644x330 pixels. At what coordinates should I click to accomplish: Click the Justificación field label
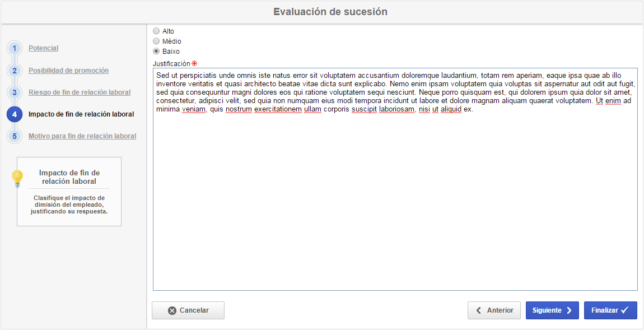[171, 64]
